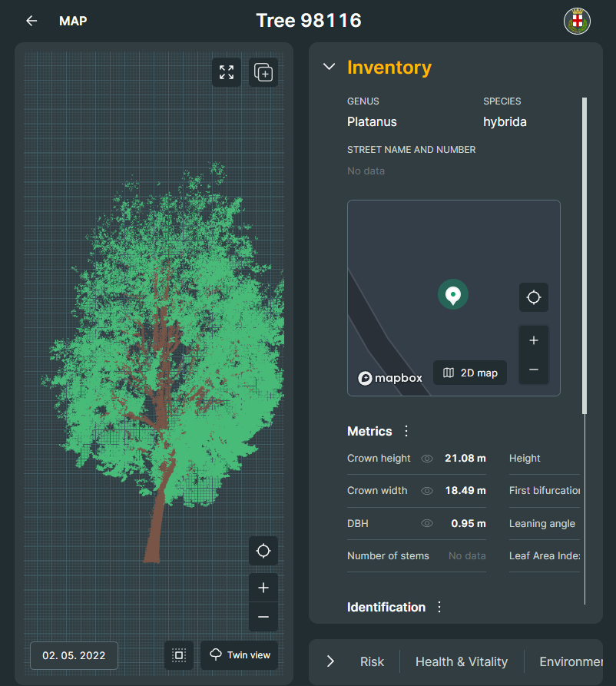Click the Twin view button

point(240,655)
